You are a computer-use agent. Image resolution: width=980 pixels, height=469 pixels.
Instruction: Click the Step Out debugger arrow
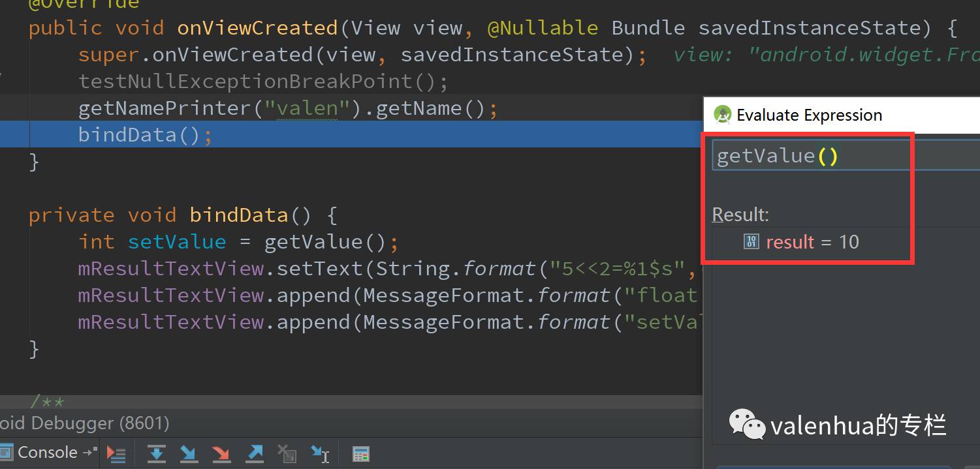click(x=254, y=453)
